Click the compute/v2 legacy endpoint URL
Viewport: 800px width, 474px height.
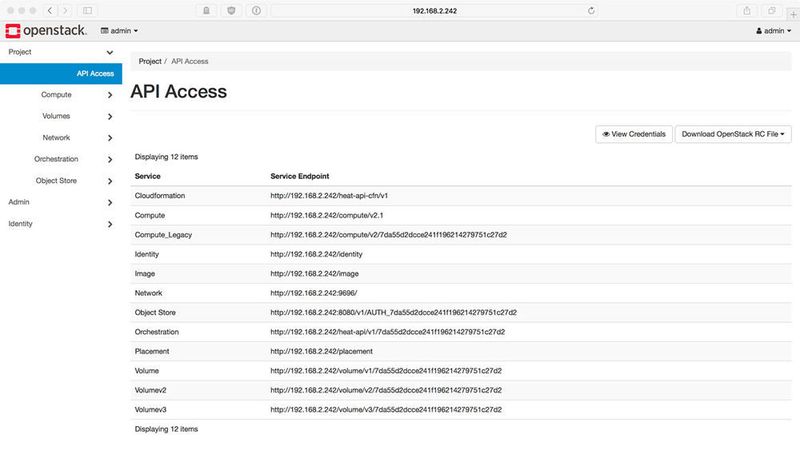388,235
